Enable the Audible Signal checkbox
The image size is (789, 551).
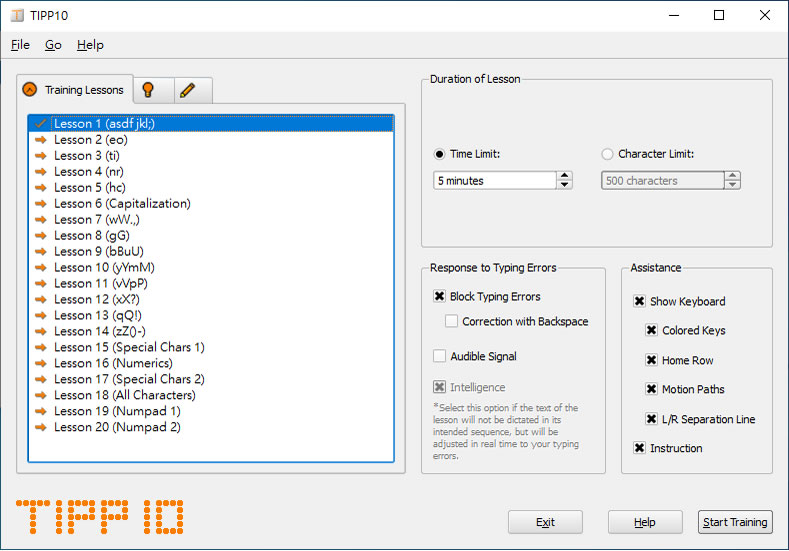point(439,356)
